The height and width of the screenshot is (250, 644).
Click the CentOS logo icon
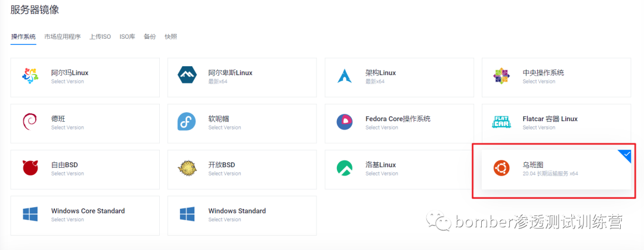[501, 76]
